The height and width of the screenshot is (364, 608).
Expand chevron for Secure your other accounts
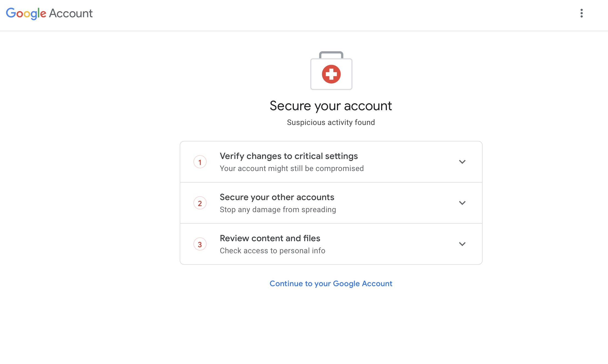click(462, 203)
